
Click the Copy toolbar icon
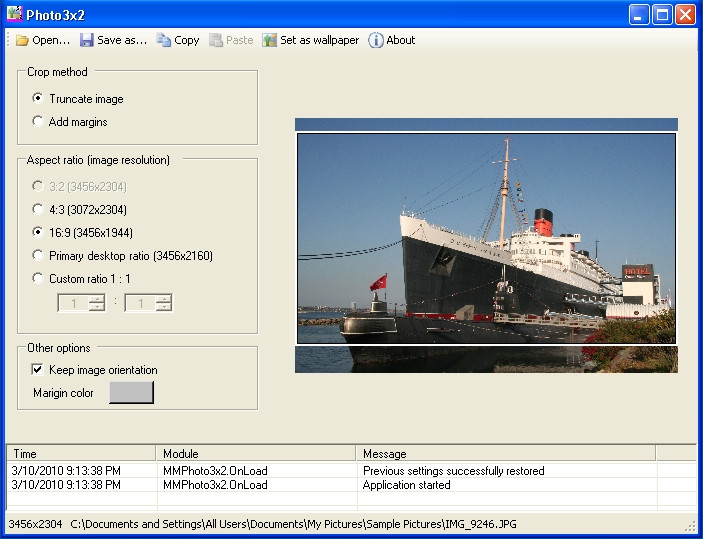coord(164,40)
